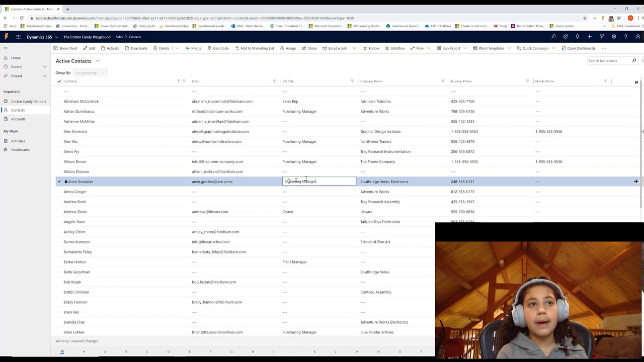Click Show Chart in command bar
Screen dimensions: 644x362
pos(65,48)
